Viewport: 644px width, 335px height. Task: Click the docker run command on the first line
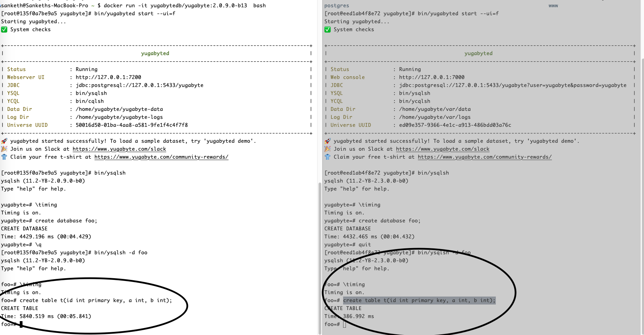185,6
